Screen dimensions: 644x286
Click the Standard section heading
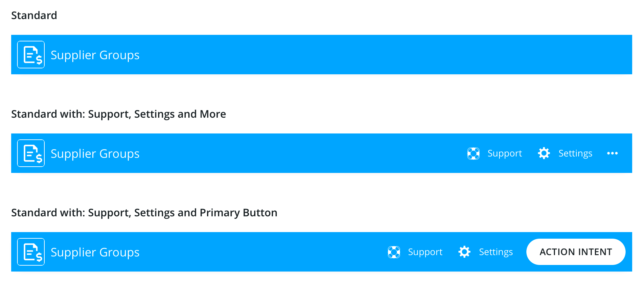coord(34,15)
